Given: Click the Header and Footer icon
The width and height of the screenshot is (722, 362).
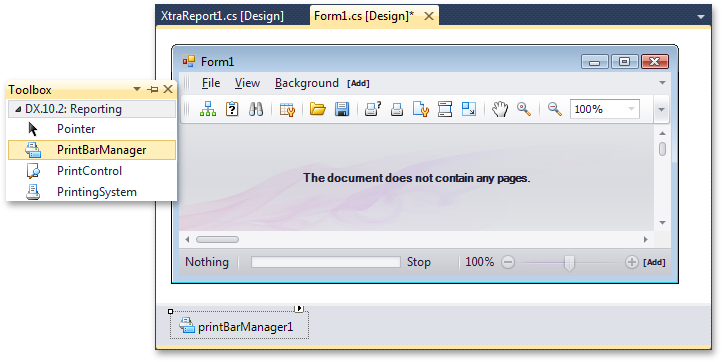Looking at the screenshot, I should click(445, 109).
